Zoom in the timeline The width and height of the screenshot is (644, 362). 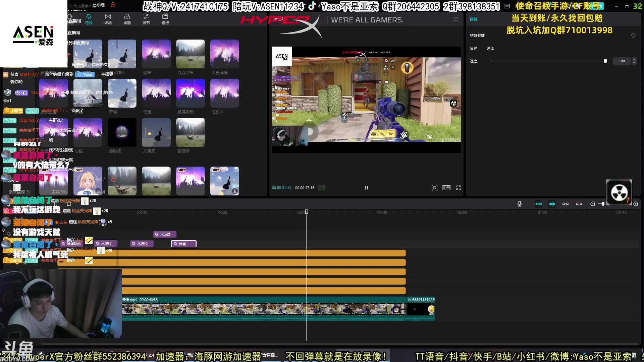tap(636, 204)
